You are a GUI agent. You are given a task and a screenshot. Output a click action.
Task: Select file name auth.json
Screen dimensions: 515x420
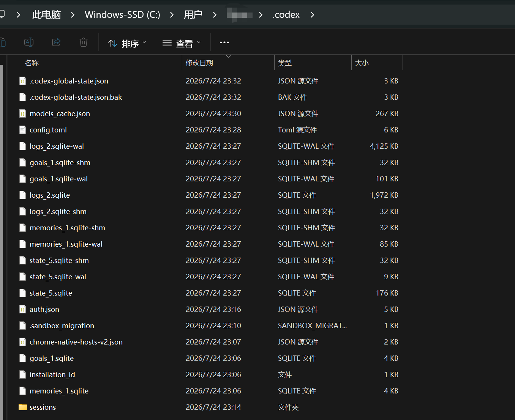[44, 309]
